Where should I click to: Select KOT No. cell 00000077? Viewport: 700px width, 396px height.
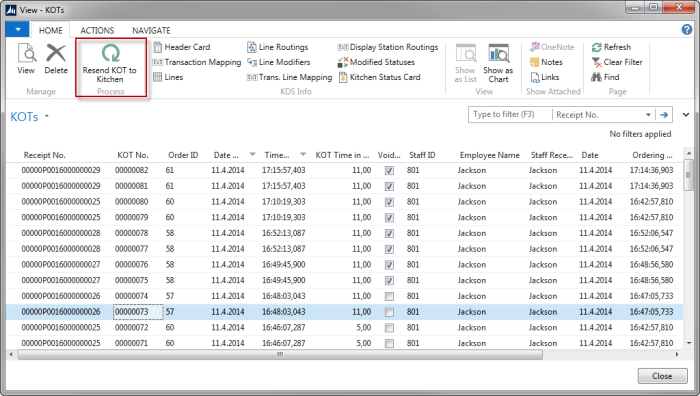tap(132, 249)
